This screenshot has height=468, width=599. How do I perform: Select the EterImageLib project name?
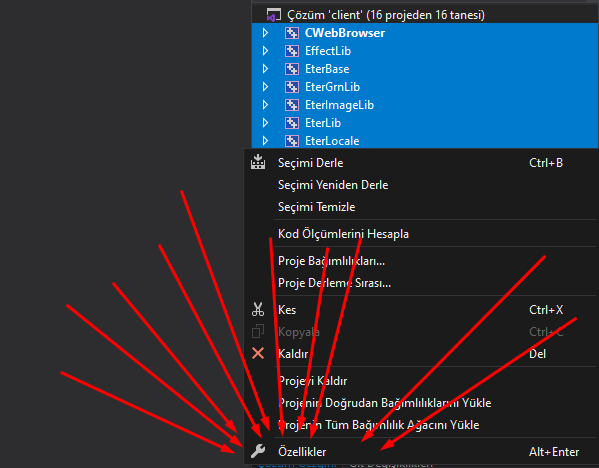pyautogui.click(x=339, y=105)
